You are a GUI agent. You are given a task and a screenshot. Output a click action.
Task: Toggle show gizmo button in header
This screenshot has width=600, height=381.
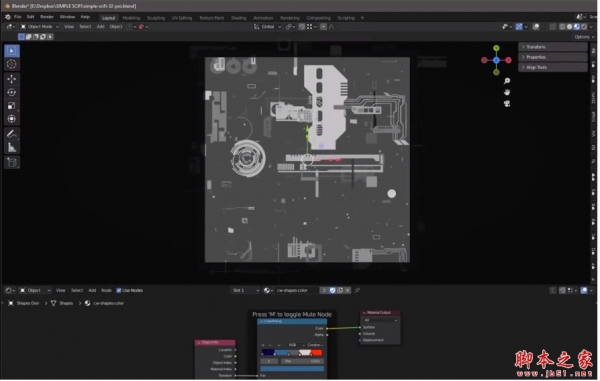pos(519,27)
